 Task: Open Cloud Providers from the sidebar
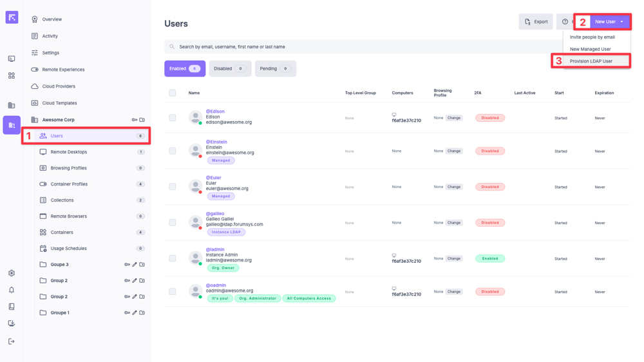coord(59,86)
